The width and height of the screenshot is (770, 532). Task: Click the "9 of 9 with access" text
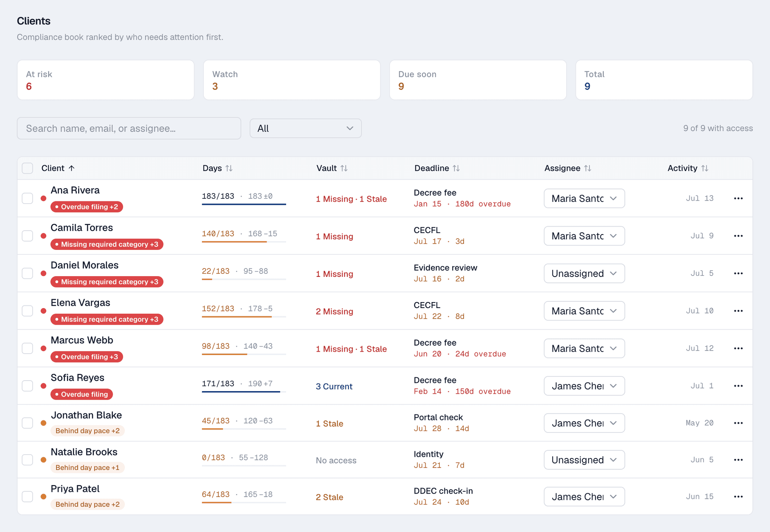[x=718, y=128]
